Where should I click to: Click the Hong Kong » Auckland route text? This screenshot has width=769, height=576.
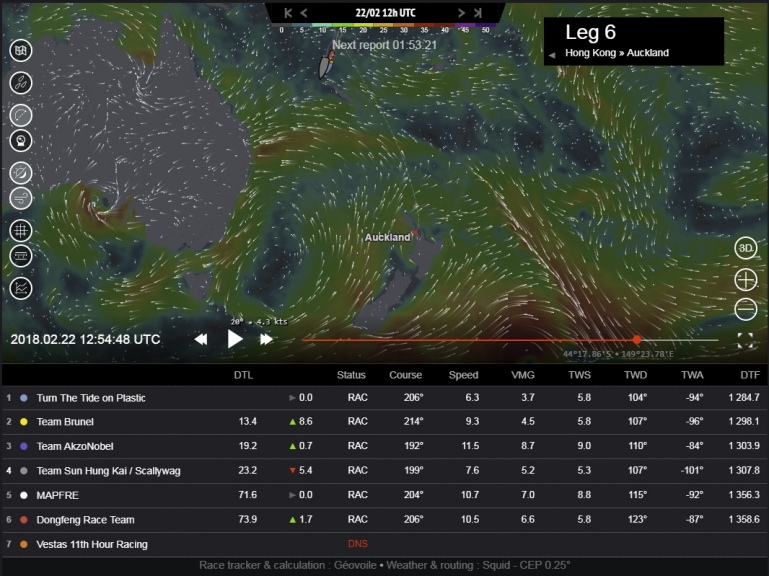click(x=617, y=53)
